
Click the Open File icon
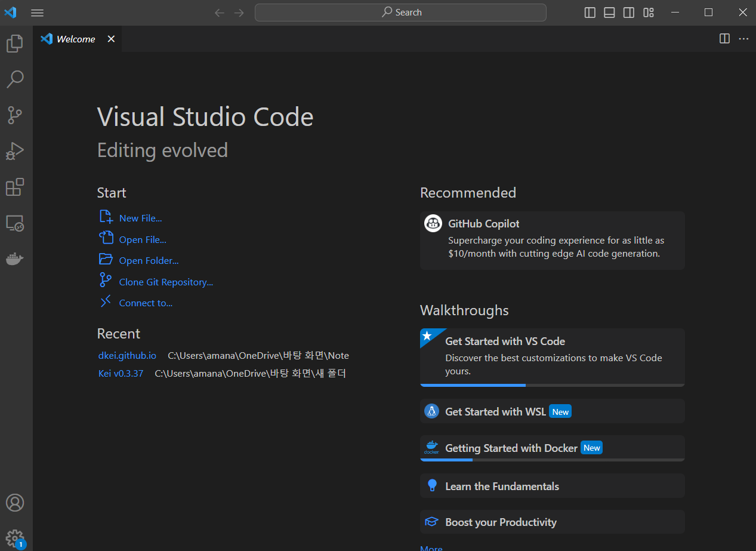coord(106,238)
